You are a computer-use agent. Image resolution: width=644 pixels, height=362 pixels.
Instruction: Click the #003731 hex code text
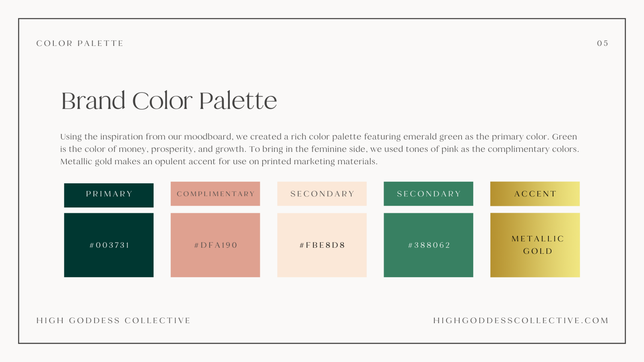(x=109, y=245)
